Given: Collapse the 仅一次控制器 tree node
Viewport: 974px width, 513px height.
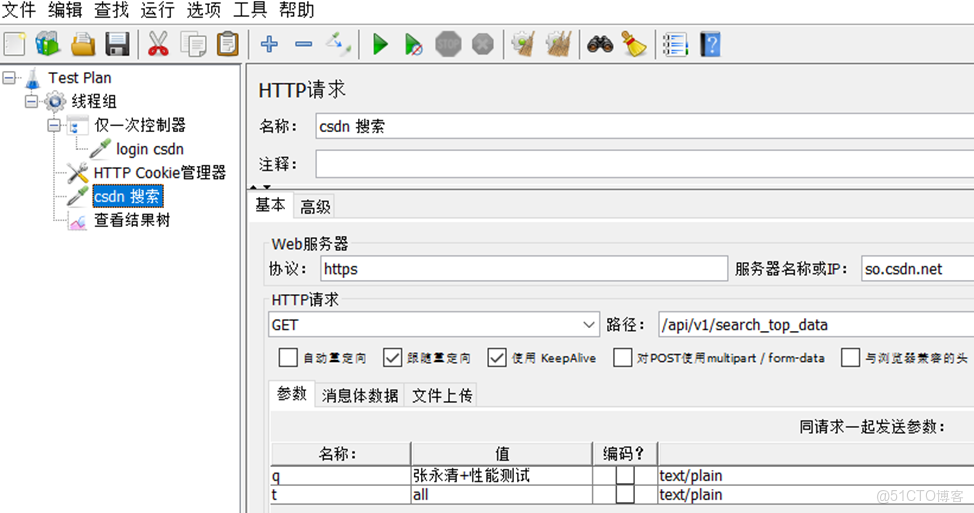Looking at the screenshot, I should 54,125.
